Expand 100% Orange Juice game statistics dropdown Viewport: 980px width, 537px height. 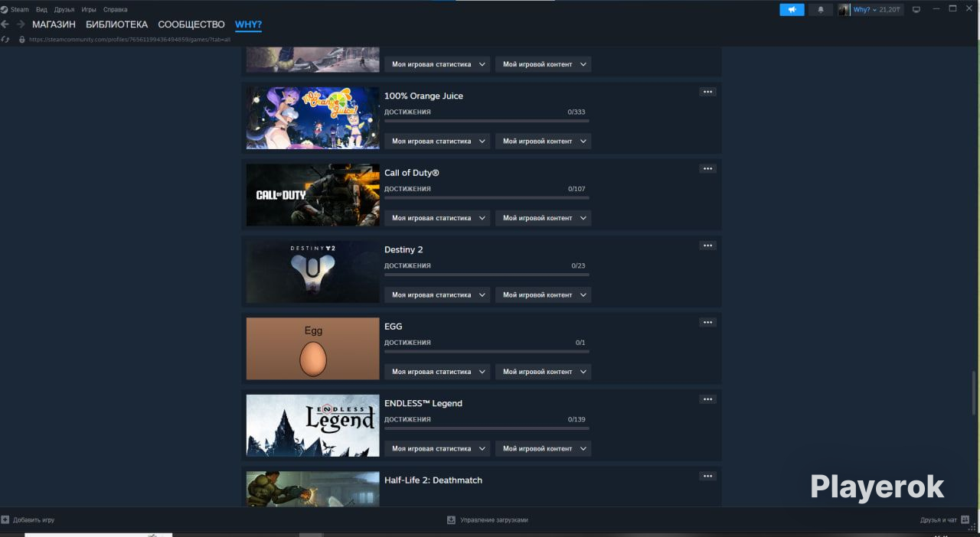click(437, 141)
